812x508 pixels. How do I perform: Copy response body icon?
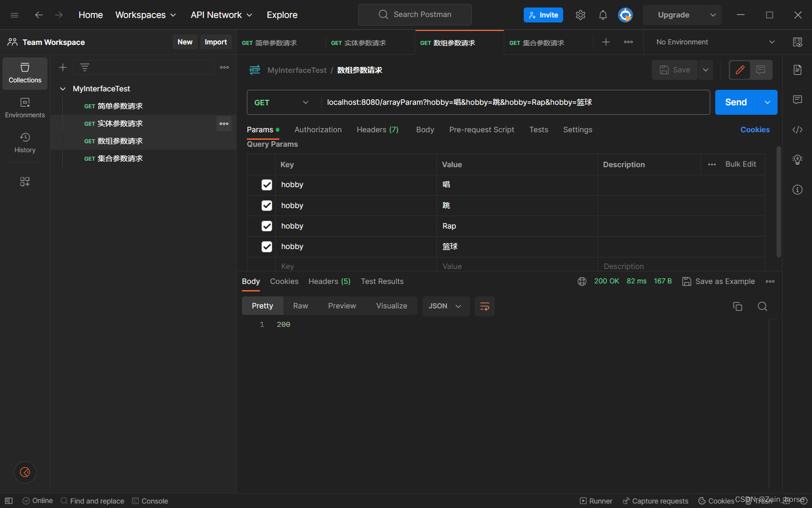pyautogui.click(x=738, y=306)
